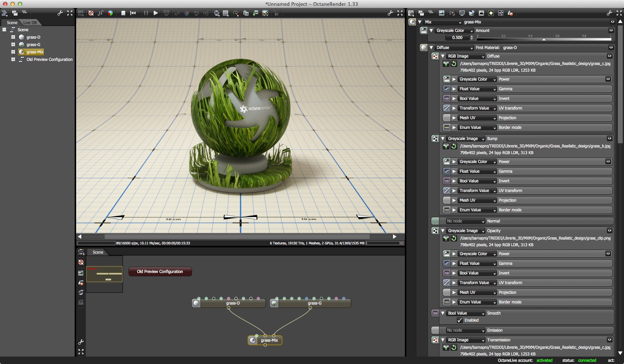This screenshot has width=624, height=364.
Task: Click the save render image icon with green arrow
Action: click(256, 13)
